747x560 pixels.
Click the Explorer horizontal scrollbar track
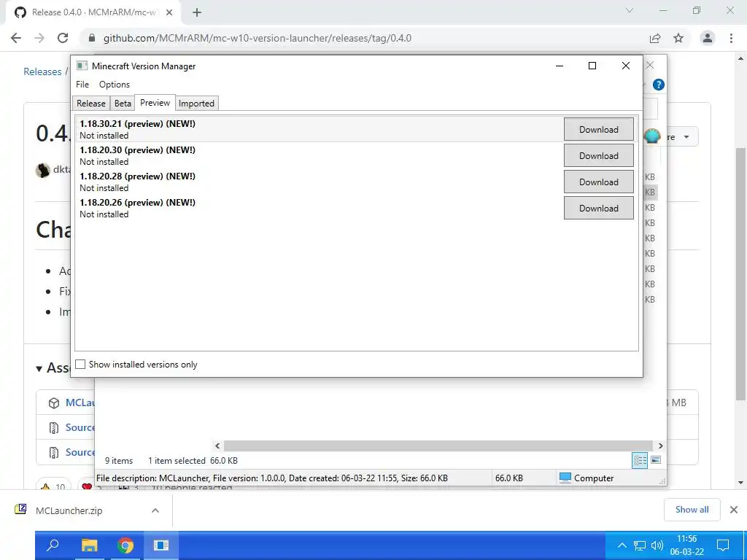coord(438,446)
